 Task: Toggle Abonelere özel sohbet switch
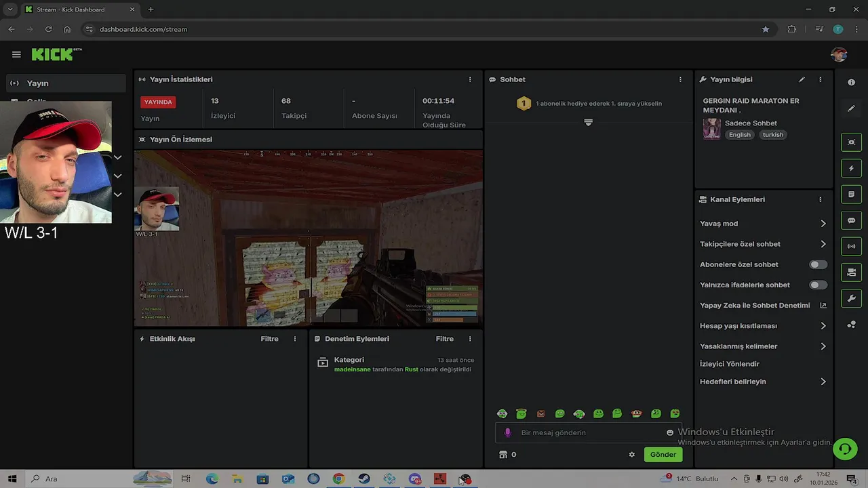pos(818,264)
